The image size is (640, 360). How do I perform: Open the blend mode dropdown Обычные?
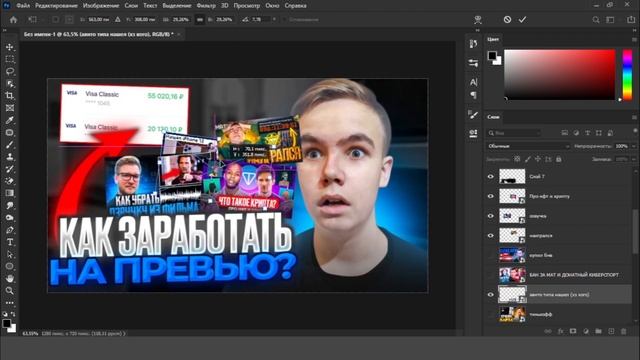529,146
